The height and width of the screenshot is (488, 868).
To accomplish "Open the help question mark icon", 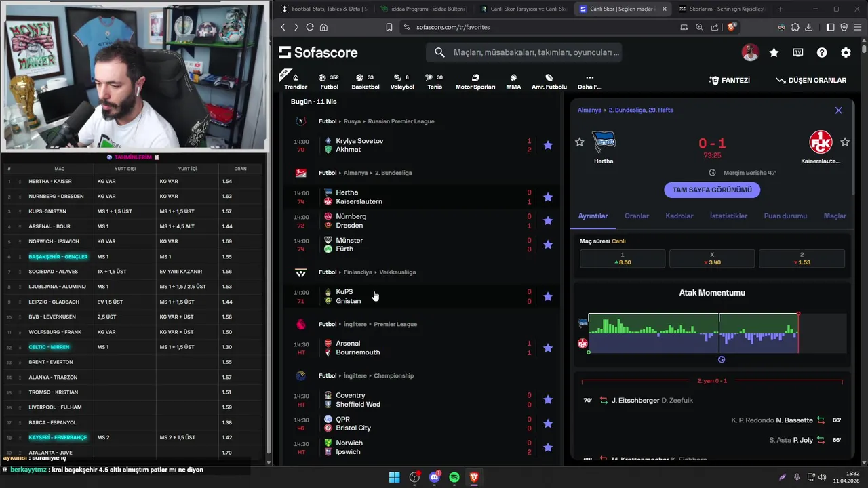I will coord(822,52).
